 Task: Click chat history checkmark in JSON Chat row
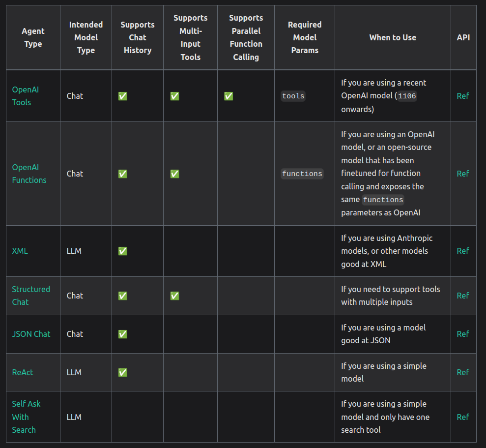pyautogui.click(x=123, y=334)
